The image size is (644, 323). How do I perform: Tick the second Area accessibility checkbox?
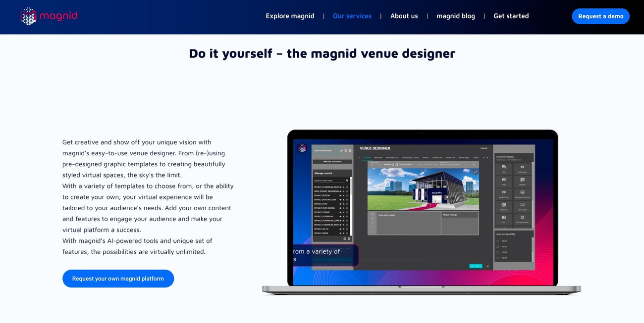(498, 246)
